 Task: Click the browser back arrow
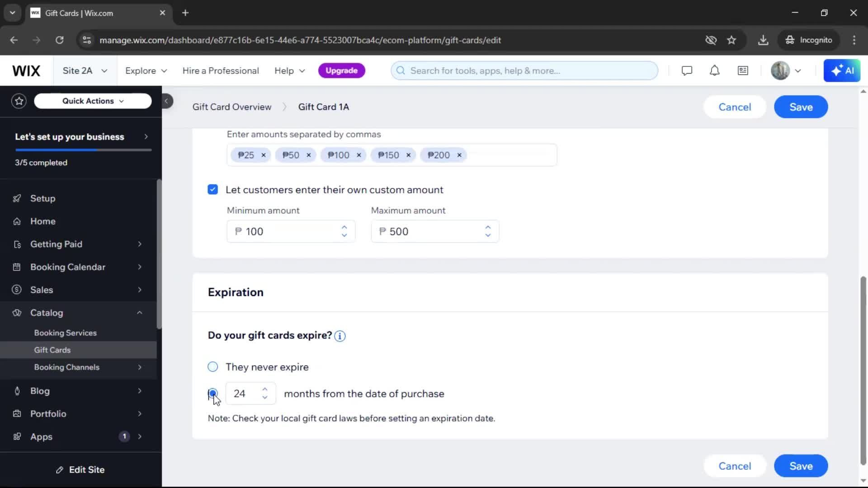pos(14,40)
